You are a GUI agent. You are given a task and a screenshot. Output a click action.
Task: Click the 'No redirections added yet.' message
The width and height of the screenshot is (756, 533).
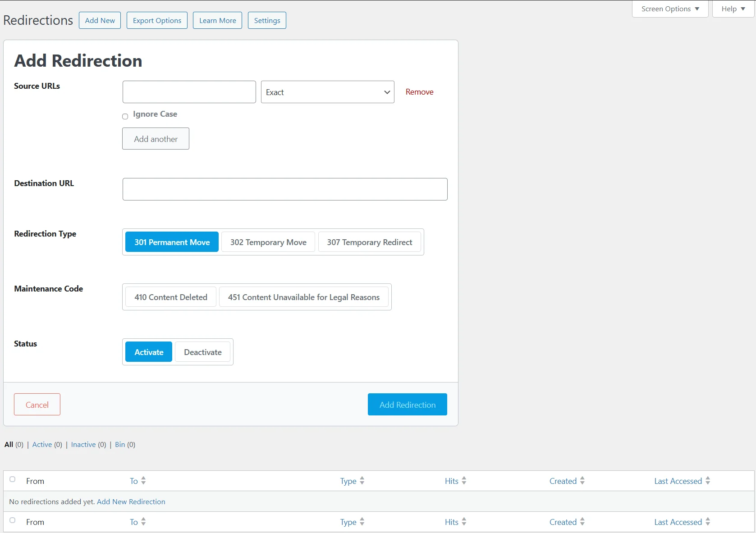tap(52, 501)
